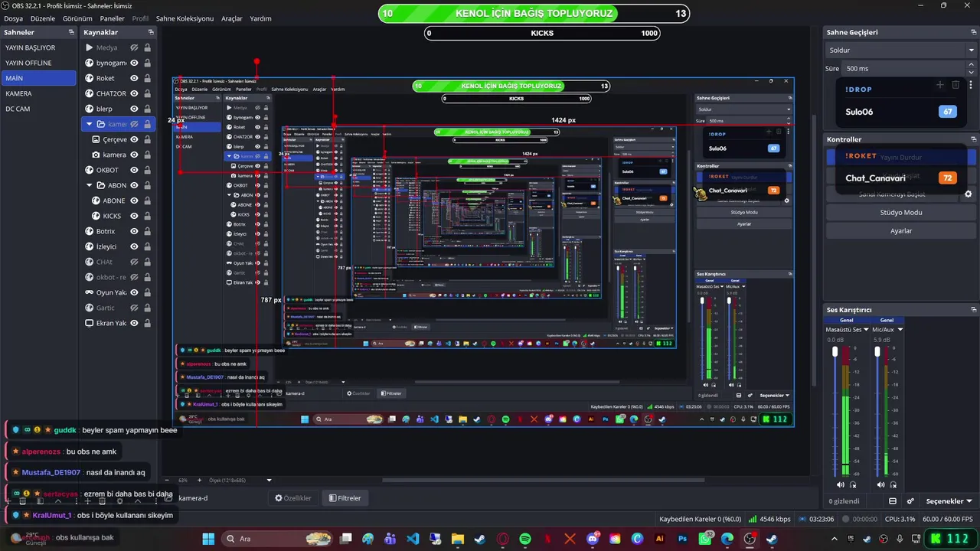Open the Soldur transition dropdown
The height and width of the screenshot is (551, 980).
[900, 50]
